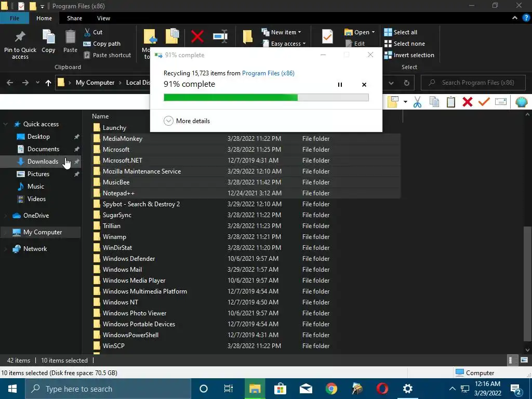Open Google Chrome from the taskbar
The height and width of the screenshot is (399, 532).
(x=331, y=389)
